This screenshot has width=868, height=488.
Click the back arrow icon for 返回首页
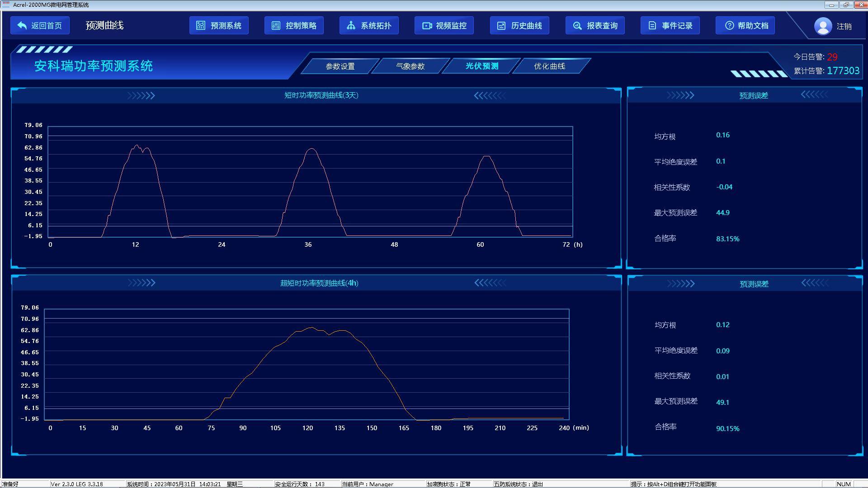click(22, 26)
